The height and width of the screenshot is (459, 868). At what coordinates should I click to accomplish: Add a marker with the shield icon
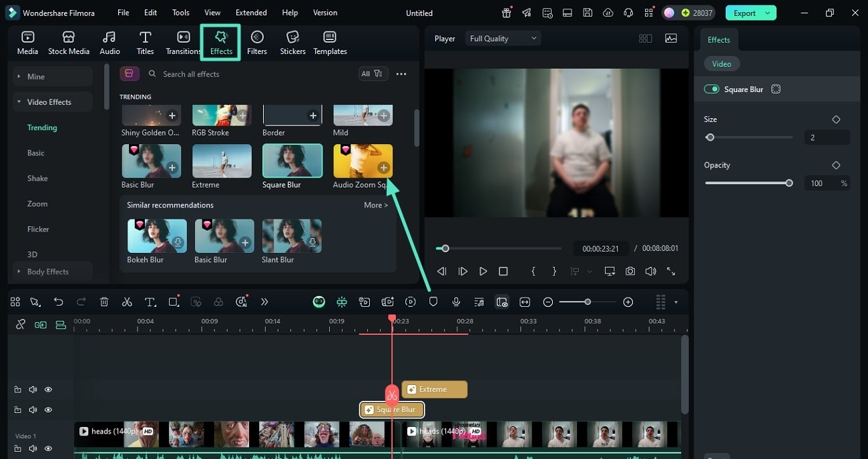[x=433, y=302]
